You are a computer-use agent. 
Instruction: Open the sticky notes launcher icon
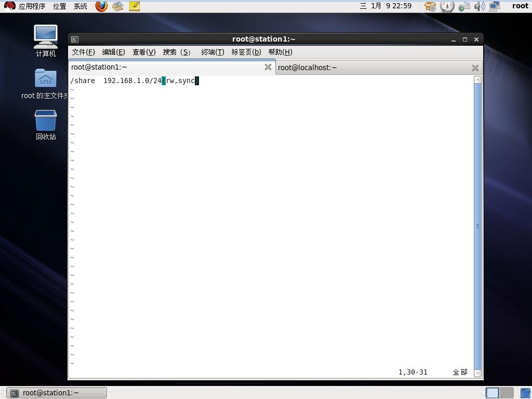[x=135, y=6]
